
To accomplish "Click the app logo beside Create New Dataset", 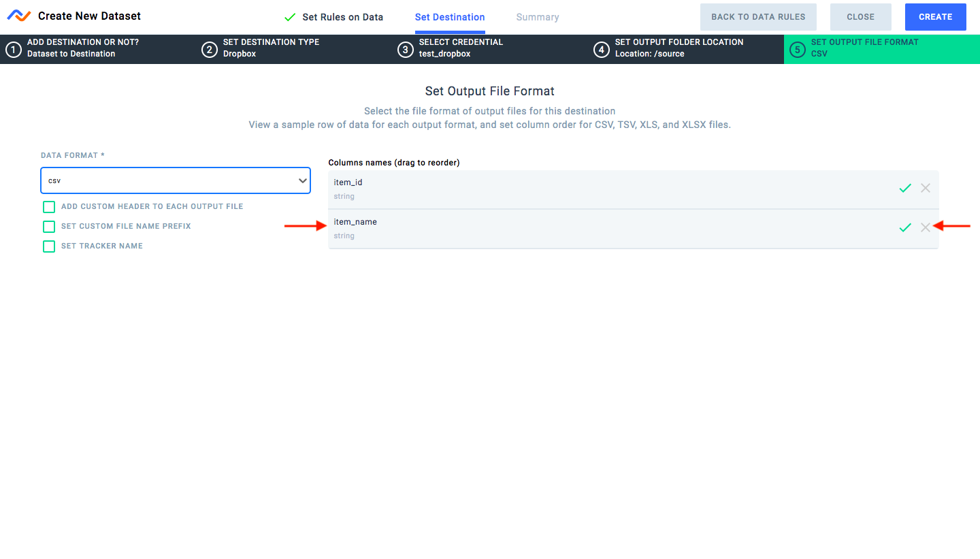I will coord(19,16).
